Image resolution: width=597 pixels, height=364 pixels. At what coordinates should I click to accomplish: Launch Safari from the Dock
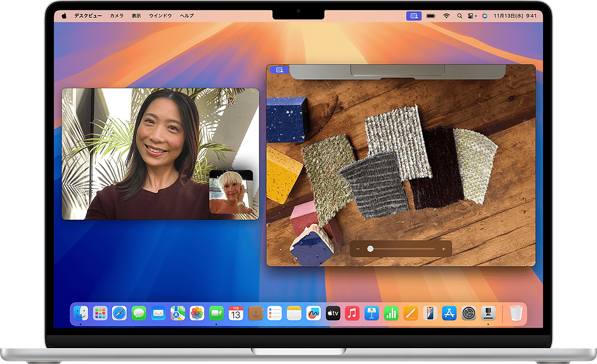pyautogui.click(x=119, y=313)
